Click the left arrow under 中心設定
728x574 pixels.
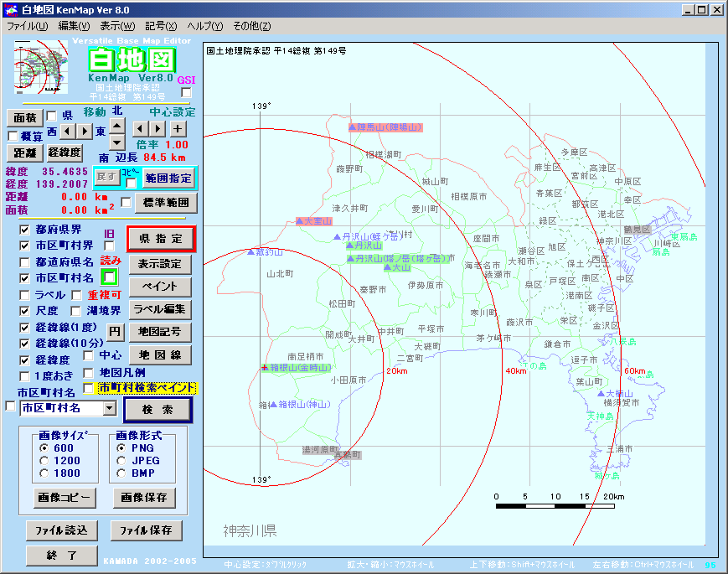(140, 128)
